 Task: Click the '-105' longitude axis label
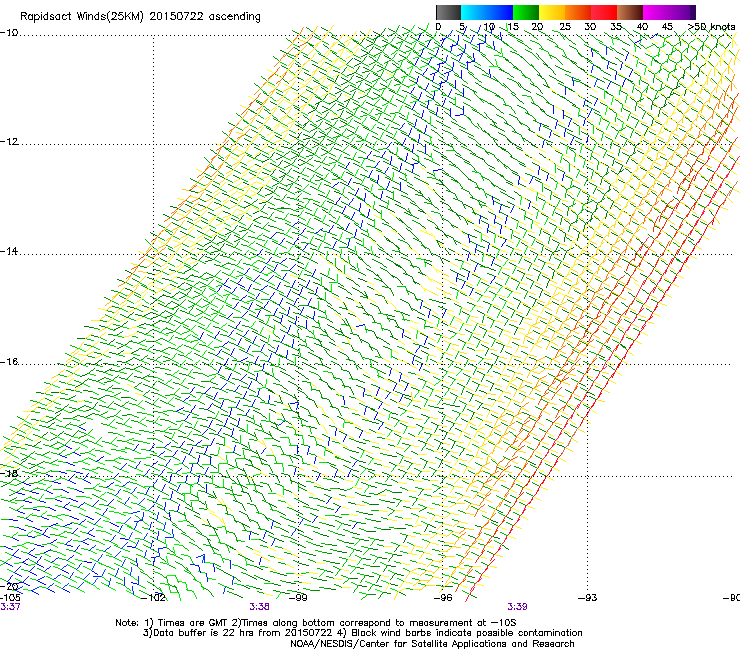click(x=10, y=598)
